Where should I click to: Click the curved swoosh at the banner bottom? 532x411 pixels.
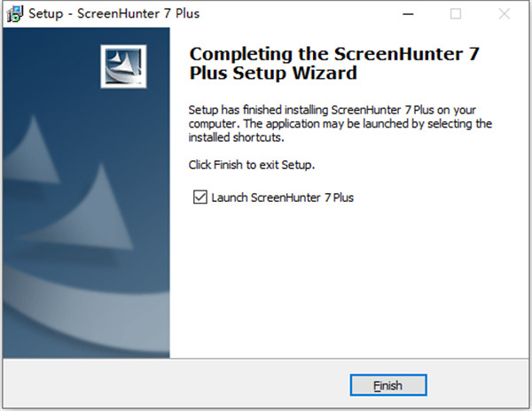[85, 312]
